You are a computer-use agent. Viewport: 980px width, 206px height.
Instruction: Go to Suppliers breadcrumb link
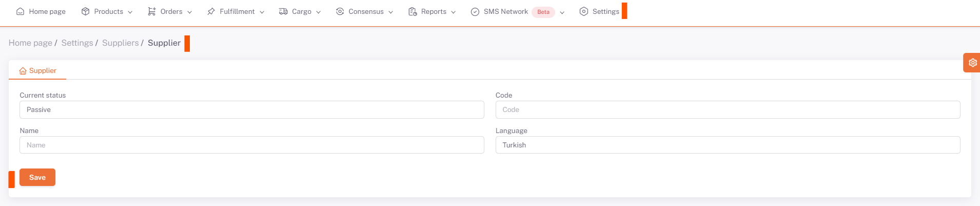(x=120, y=43)
